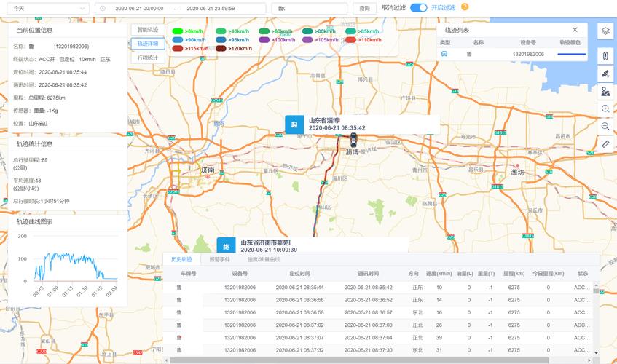Open the 今天 date preset dropdown

[48, 8]
